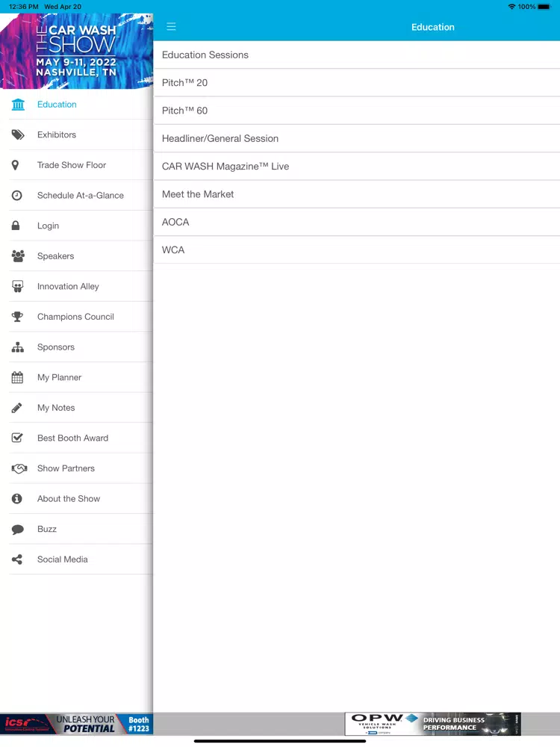Click the Exhibitors tags icon
560x747 pixels.
point(18,134)
